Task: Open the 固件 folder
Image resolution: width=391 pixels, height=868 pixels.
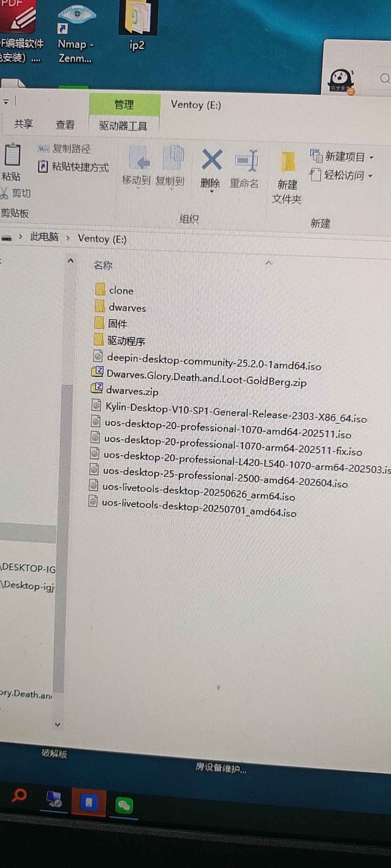Action: pyautogui.click(x=110, y=323)
